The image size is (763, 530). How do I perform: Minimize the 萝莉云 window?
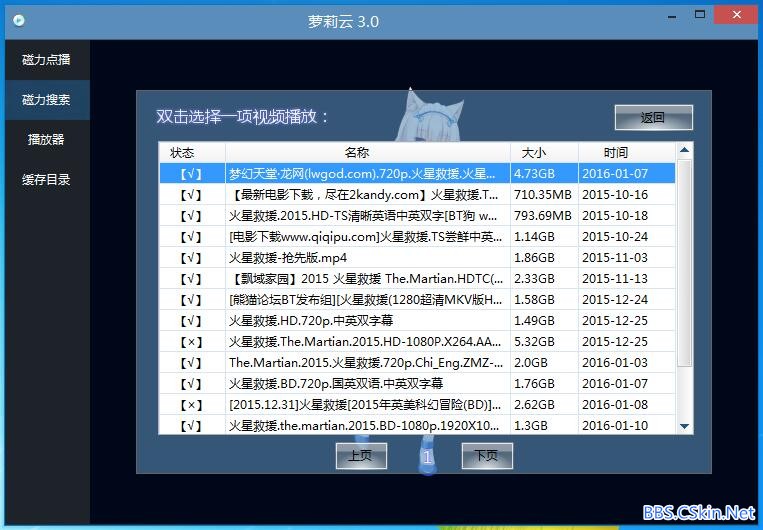tap(672, 16)
